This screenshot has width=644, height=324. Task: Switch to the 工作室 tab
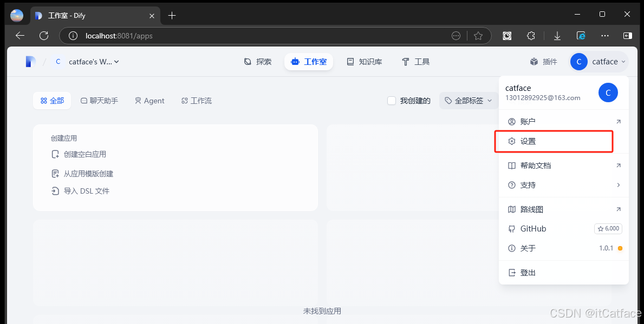(309, 62)
